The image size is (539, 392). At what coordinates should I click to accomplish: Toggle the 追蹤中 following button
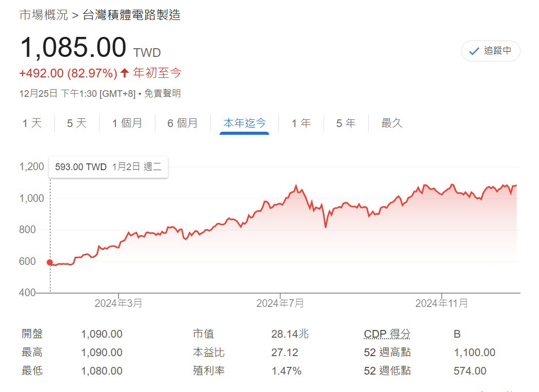coord(490,51)
